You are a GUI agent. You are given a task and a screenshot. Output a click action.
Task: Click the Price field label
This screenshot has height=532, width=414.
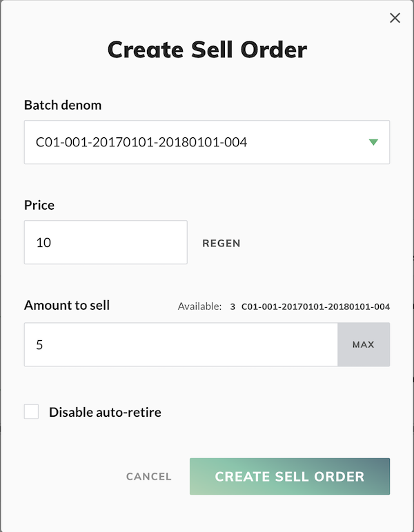click(39, 205)
